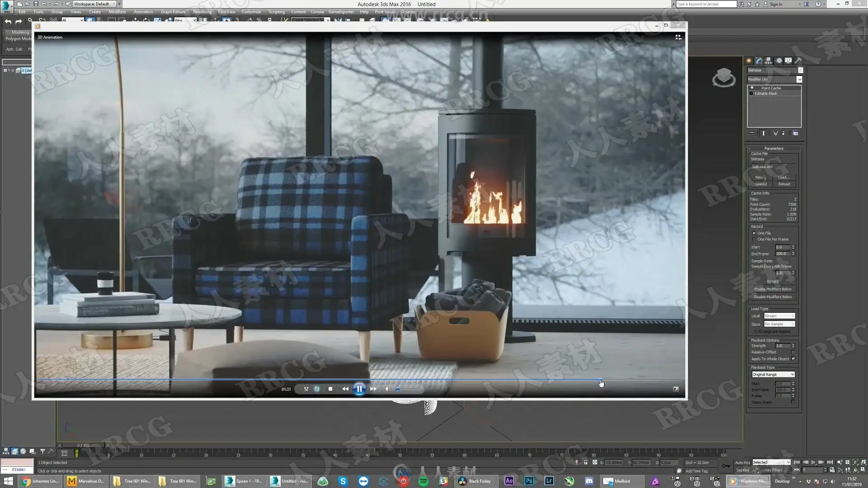The width and height of the screenshot is (868, 488).
Task: Open the Hierarchy panel tab
Action: pyautogui.click(x=769, y=61)
